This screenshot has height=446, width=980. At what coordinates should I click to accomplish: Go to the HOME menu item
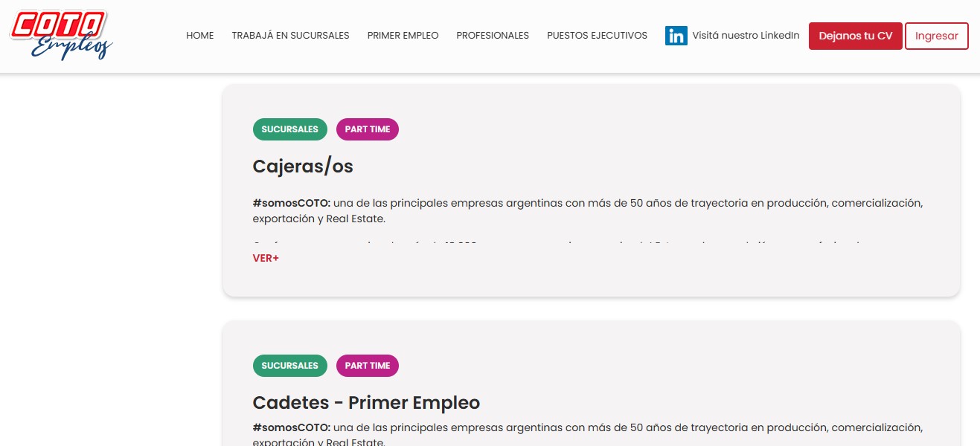(x=199, y=35)
